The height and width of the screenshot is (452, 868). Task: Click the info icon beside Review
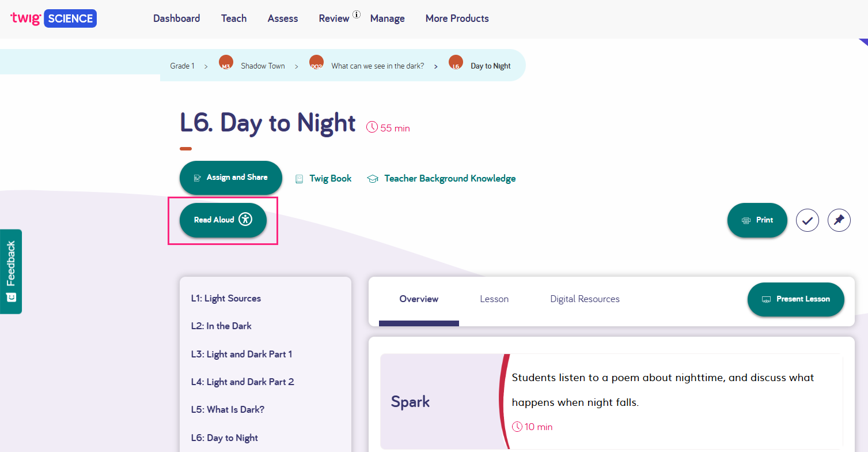pyautogui.click(x=357, y=15)
